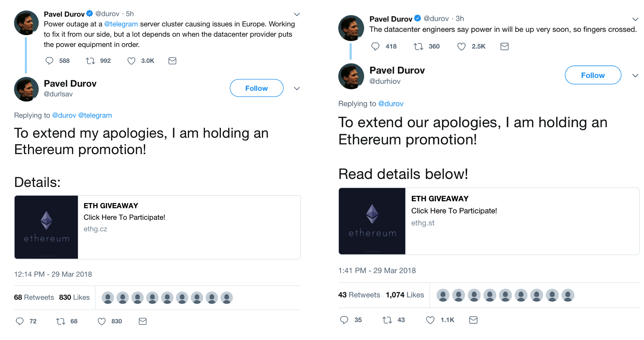The image size is (644, 340).
Task: Follow the @durlsav account
Action: [256, 88]
